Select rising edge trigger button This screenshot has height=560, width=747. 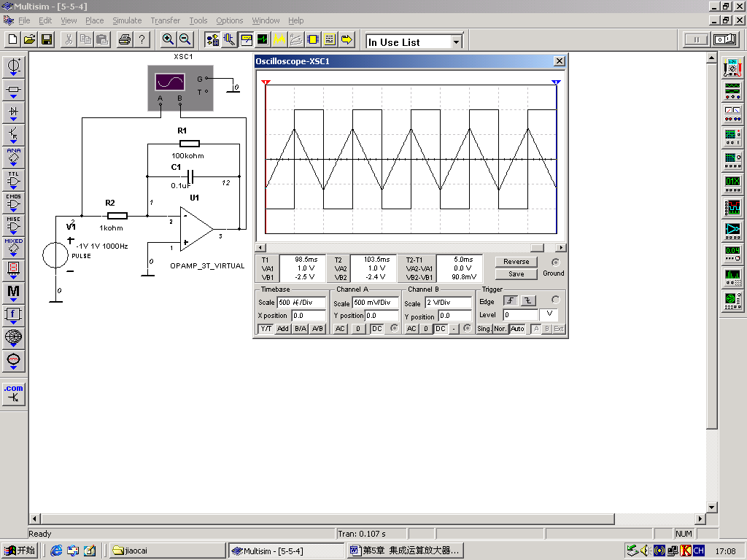tap(511, 300)
